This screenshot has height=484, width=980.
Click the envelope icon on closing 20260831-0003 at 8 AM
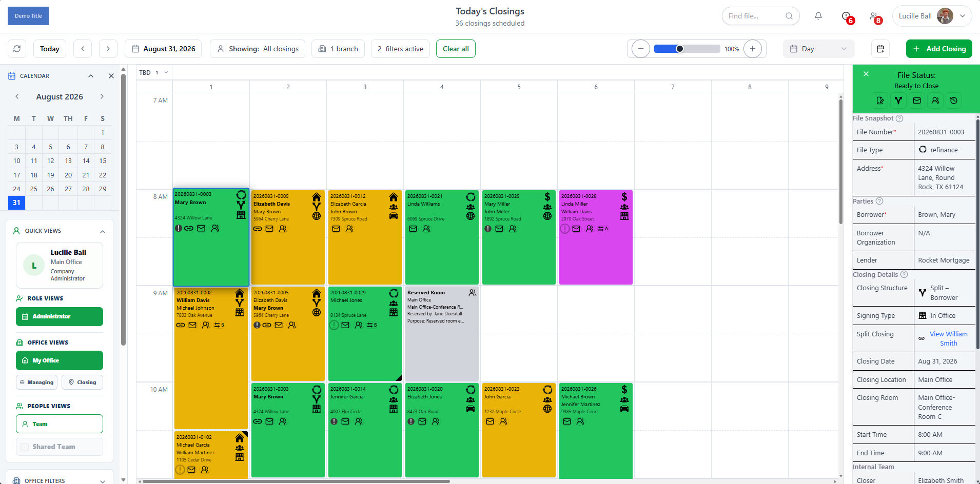(x=201, y=228)
